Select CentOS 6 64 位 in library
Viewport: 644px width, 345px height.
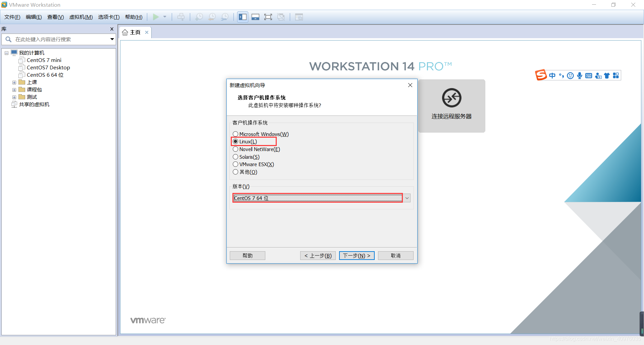click(45, 75)
